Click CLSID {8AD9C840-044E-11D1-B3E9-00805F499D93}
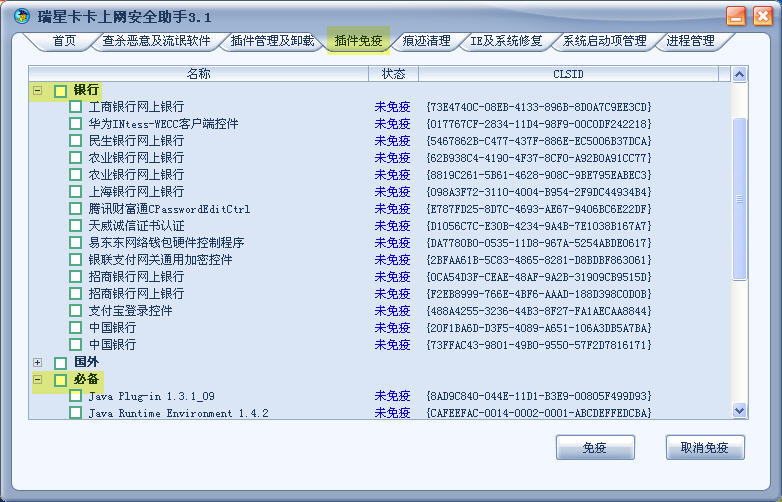This screenshot has height=502, width=782. pos(539,396)
